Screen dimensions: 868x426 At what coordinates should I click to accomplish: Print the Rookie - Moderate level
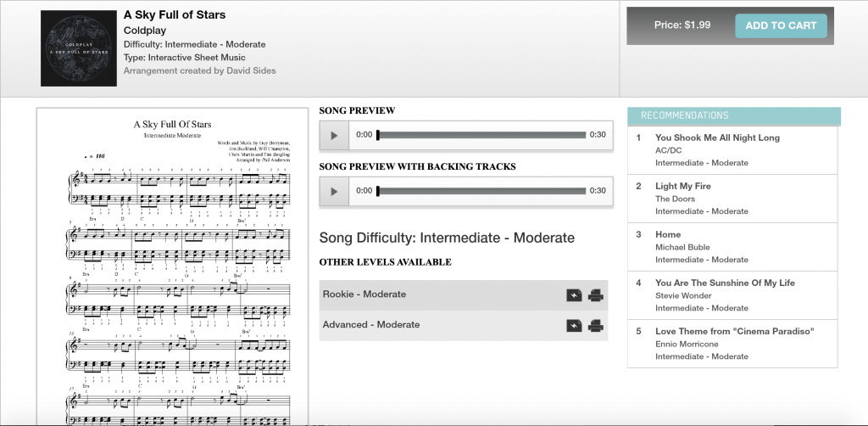point(596,295)
